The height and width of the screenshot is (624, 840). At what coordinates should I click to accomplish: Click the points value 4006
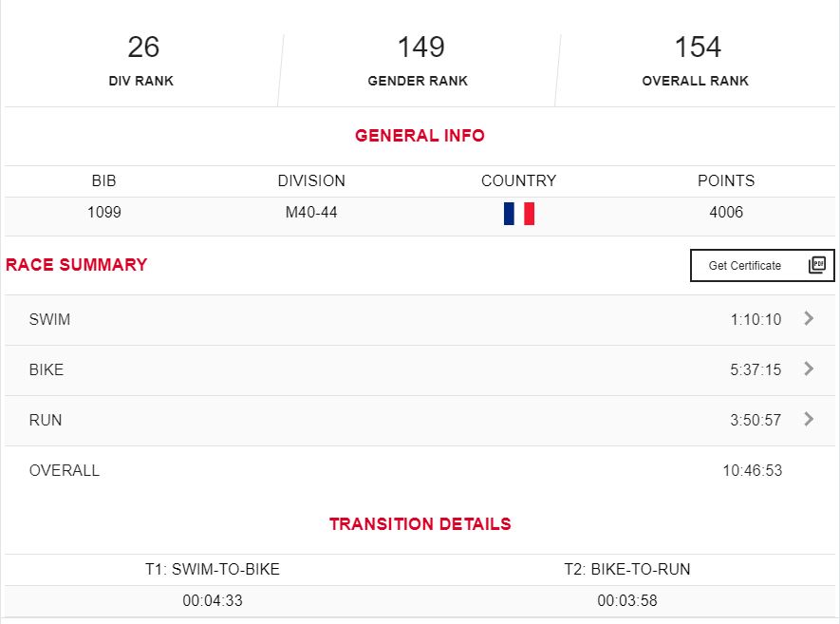pyautogui.click(x=726, y=213)
